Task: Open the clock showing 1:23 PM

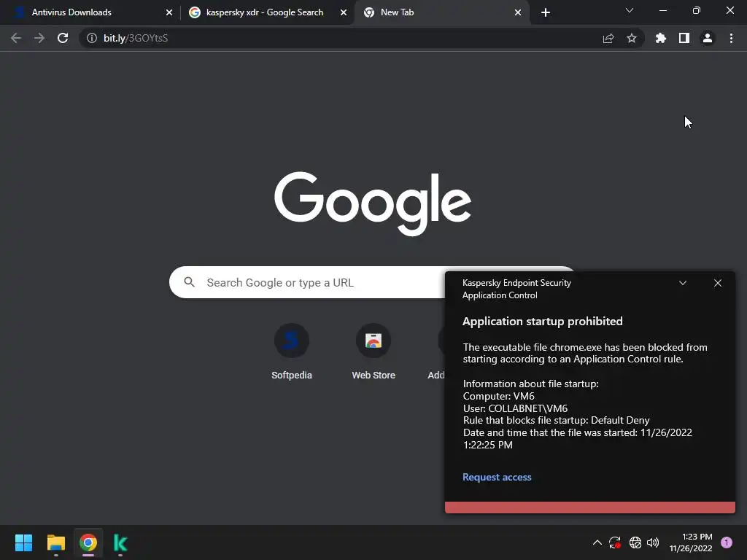Action: [x=691, y=542]
